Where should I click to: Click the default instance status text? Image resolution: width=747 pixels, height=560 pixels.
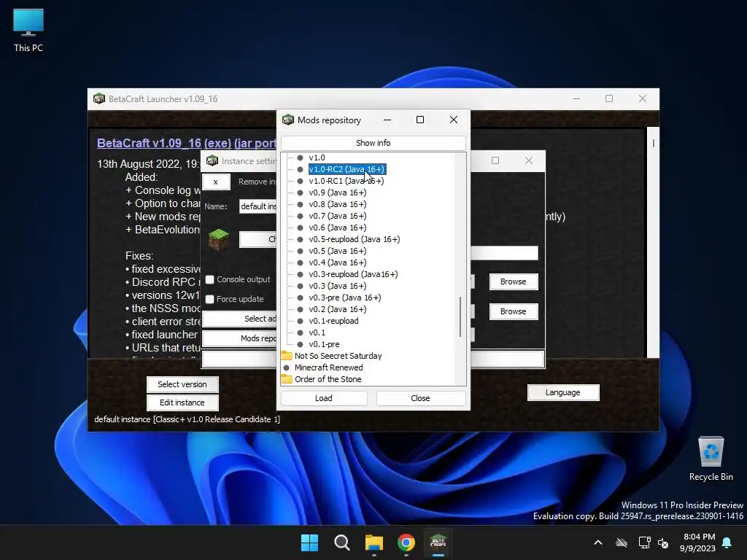click(x=187, y=419)
